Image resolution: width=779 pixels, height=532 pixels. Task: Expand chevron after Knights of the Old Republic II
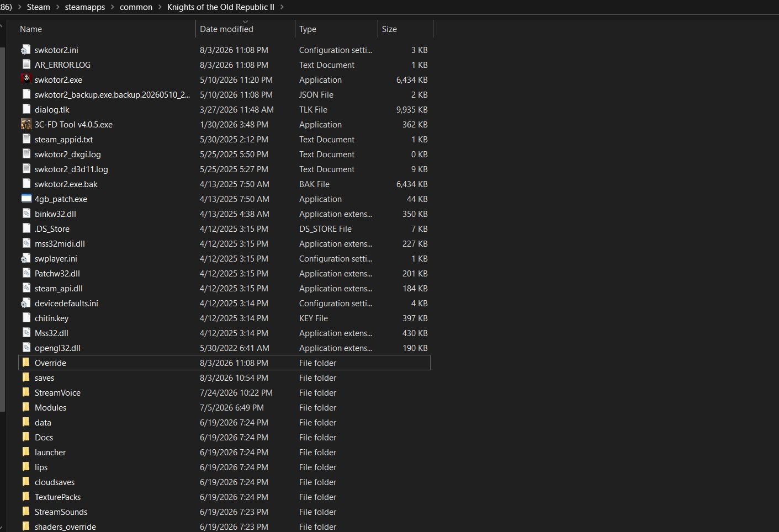[x=282, y=7]
